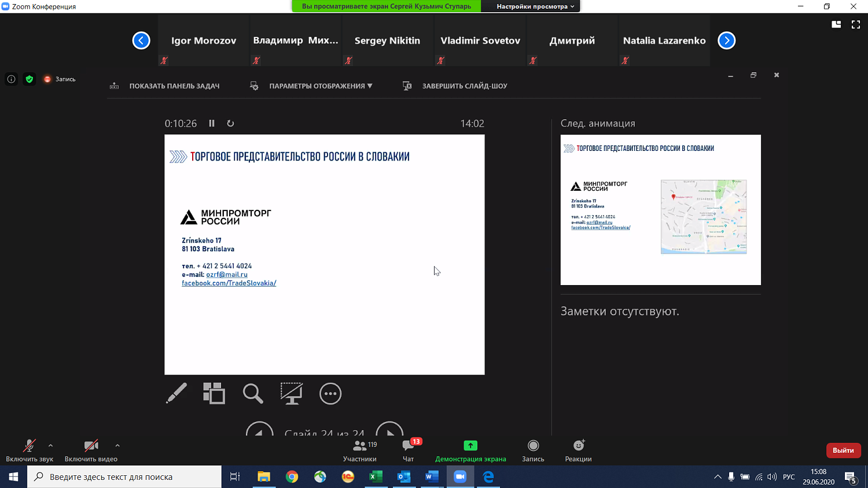This screenshot has height=488, width=868.
Task: Select Igor Morozov participant tile
Action: (204, 40)
